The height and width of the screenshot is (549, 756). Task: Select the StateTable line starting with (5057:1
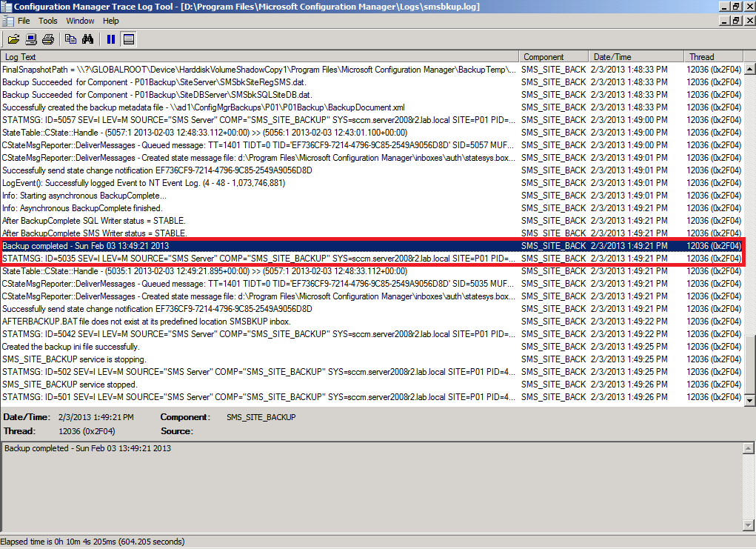click(372, 132)
